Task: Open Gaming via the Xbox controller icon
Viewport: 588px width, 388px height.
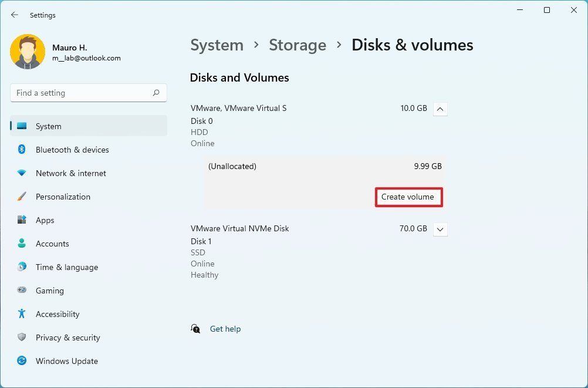Action: (22, 291)
